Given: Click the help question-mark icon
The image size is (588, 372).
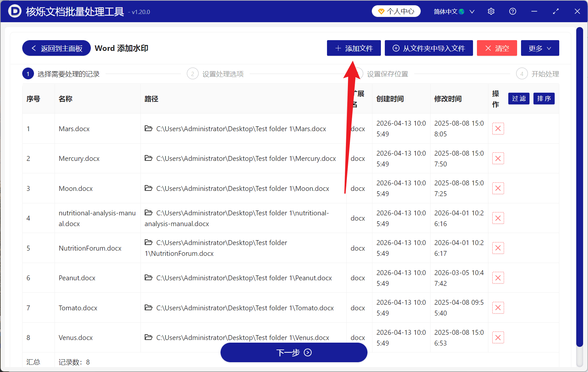Looking at the screenshot, I should (512, 11).
